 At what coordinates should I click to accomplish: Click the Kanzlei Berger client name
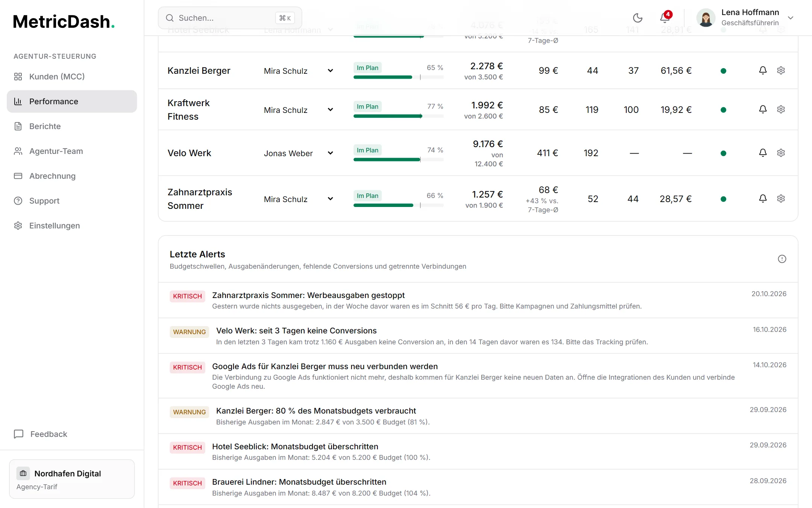[199, 71]
